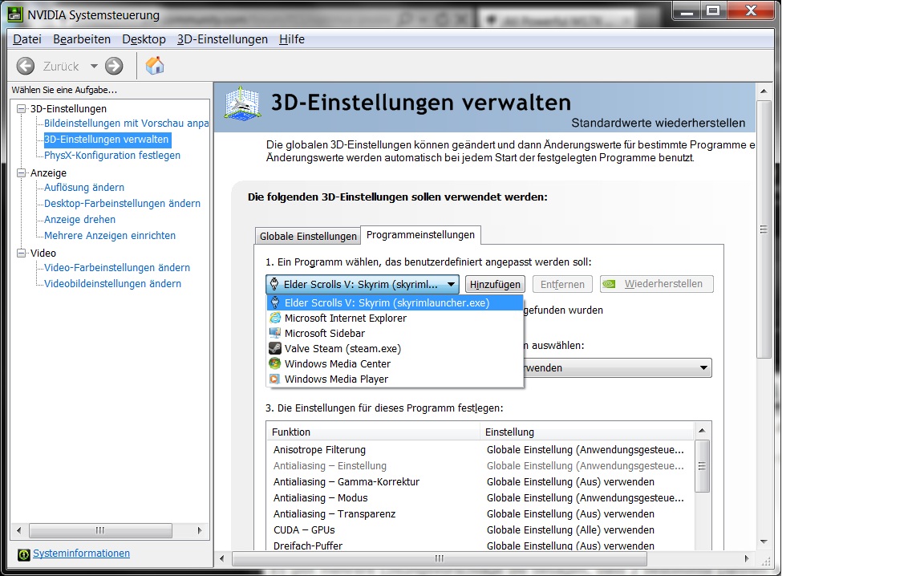Collapse the Video tree node
Screen dimensions: 924x576
pos(22,253)
